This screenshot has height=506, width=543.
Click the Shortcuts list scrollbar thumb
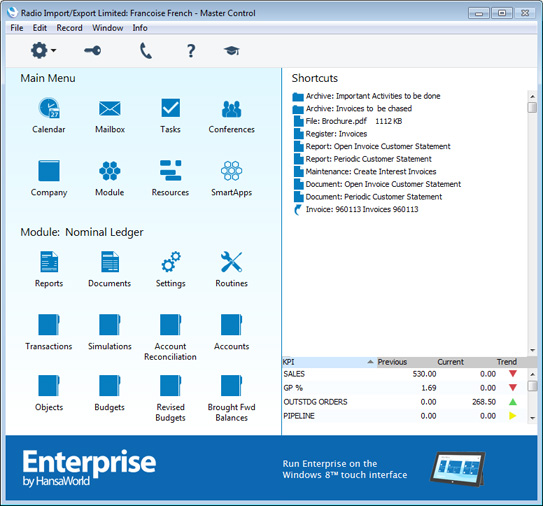(532, 107)
